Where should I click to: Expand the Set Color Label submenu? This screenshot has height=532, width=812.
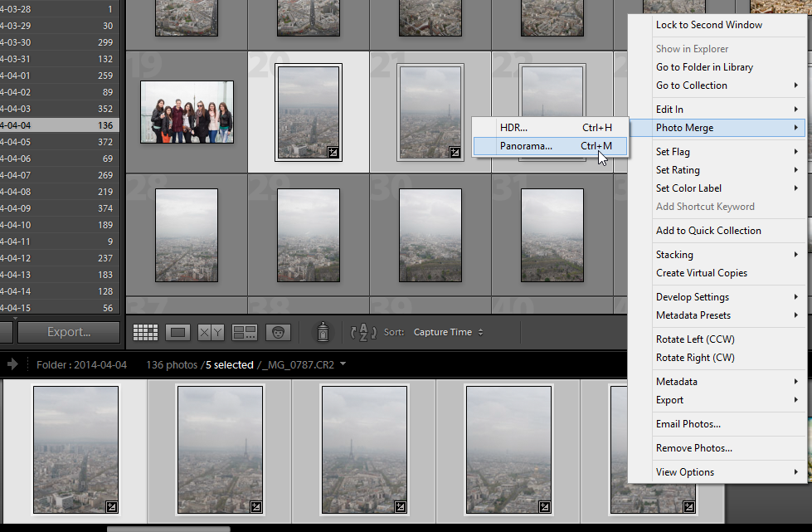point(796,188)
